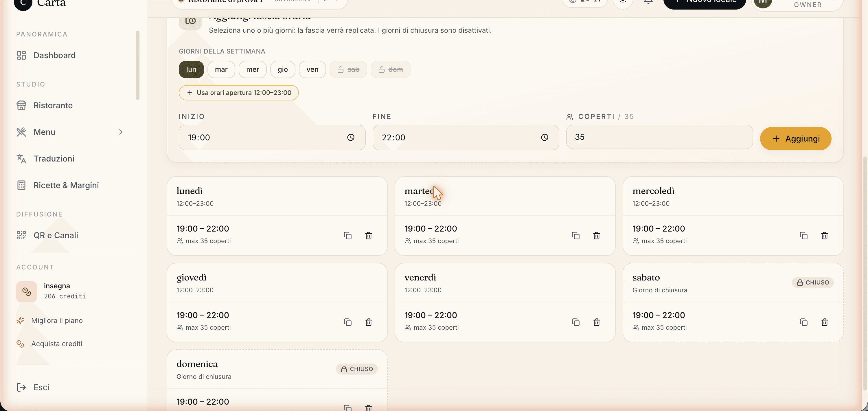Duplicate martedì's 19:00 – 22:00 slot
This screenshot has height=411, width=868.
click(x=576, y=236)
